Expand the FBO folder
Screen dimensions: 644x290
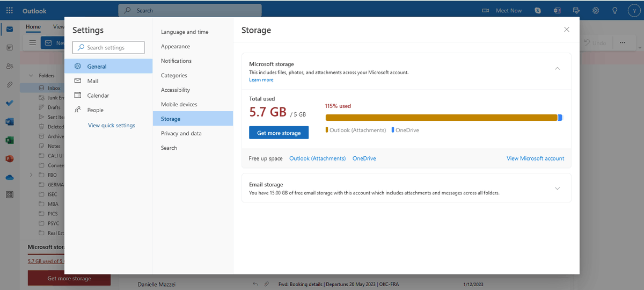coord(31,175)
